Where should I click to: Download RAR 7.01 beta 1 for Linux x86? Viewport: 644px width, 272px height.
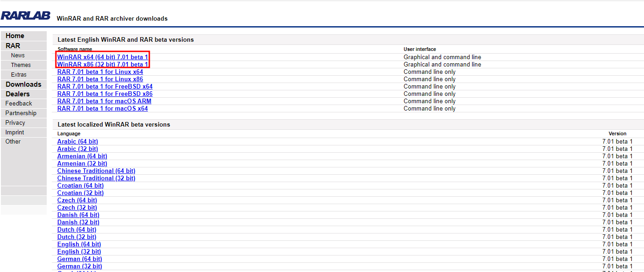[100, 79]
